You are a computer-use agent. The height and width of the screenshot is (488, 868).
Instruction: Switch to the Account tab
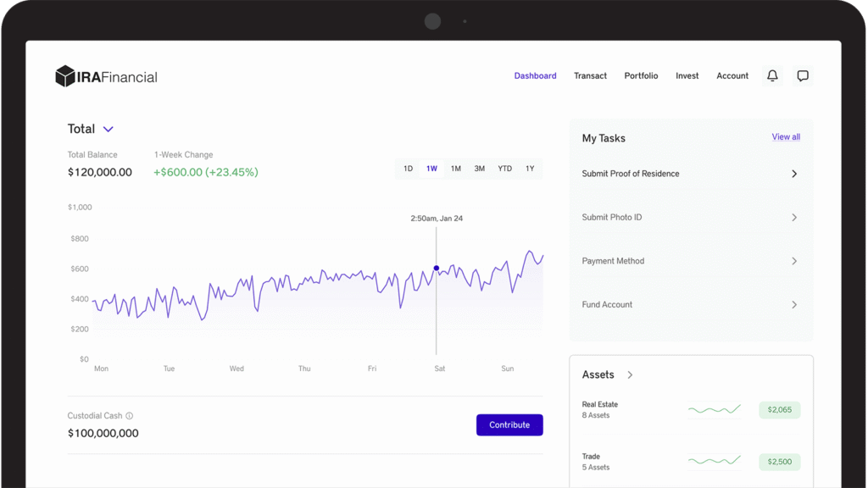point(732,75)
